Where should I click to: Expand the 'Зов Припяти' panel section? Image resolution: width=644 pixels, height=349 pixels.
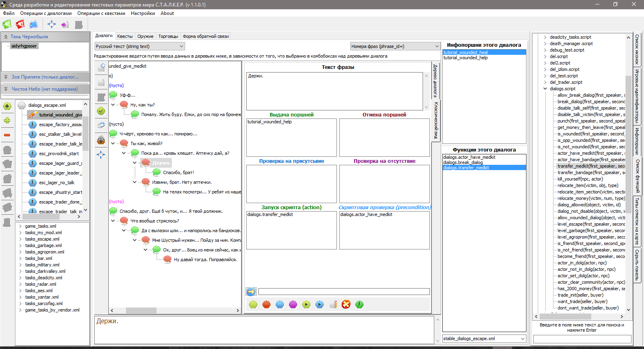coord(45,77)
